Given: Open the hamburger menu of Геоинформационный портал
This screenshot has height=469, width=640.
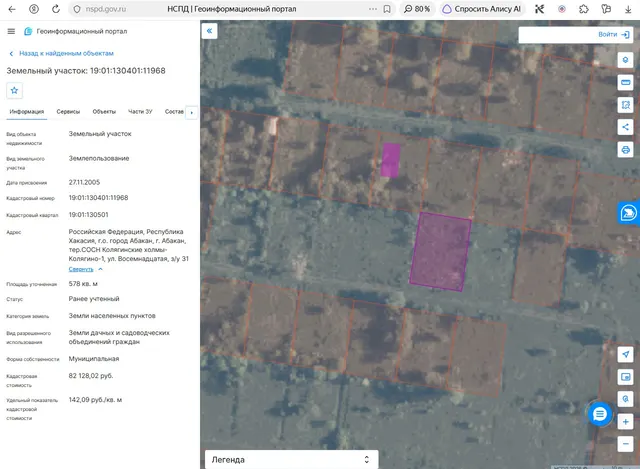Looking at the screenshot, I should click(11, 31).
